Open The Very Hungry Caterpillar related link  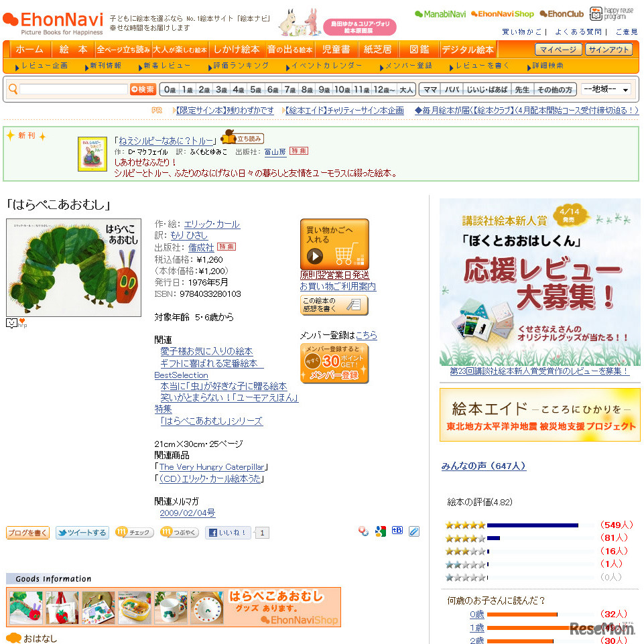212,467
